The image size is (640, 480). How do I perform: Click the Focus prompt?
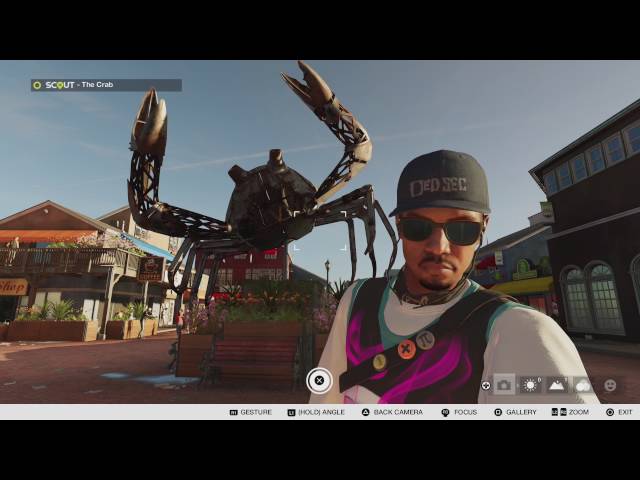459,412
